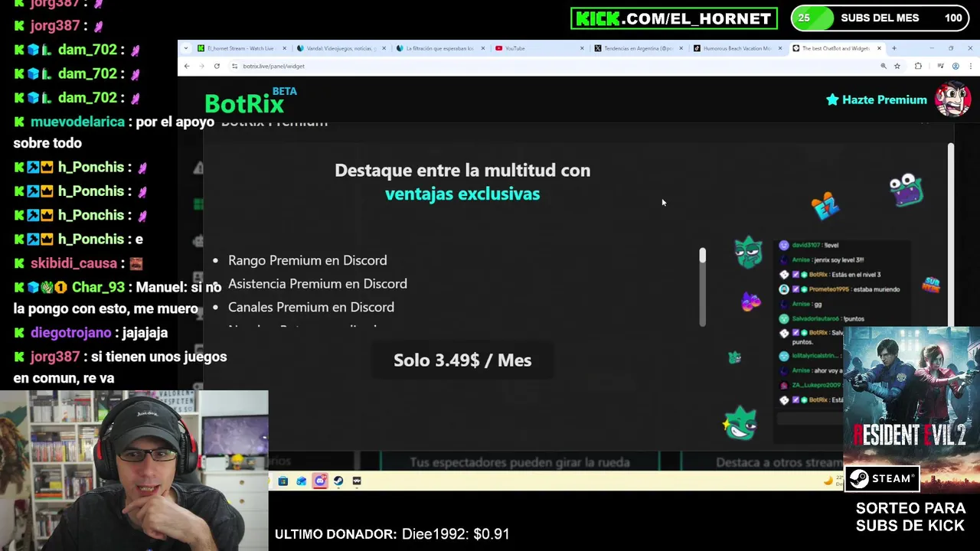Viewport: 980px width, 551px height.
Task: Click skibidi_causa username in chat
Action: pos(73,263)
